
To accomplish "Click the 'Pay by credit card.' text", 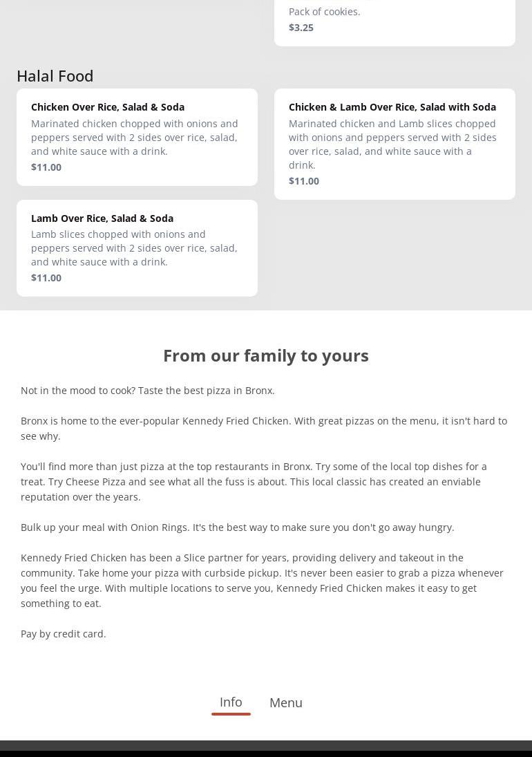I will pos(64,634).
